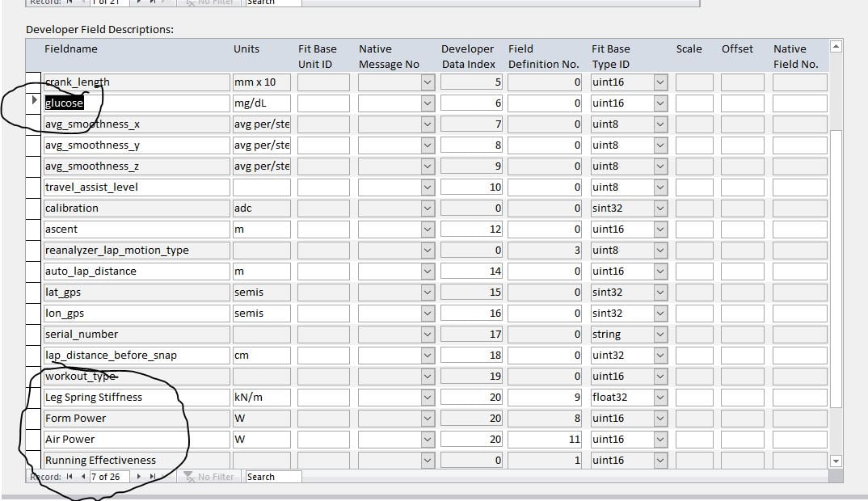The width and height of the screenshot is (868, 501).
Task: Click the scrollbar down arrow
Action: 836,461
